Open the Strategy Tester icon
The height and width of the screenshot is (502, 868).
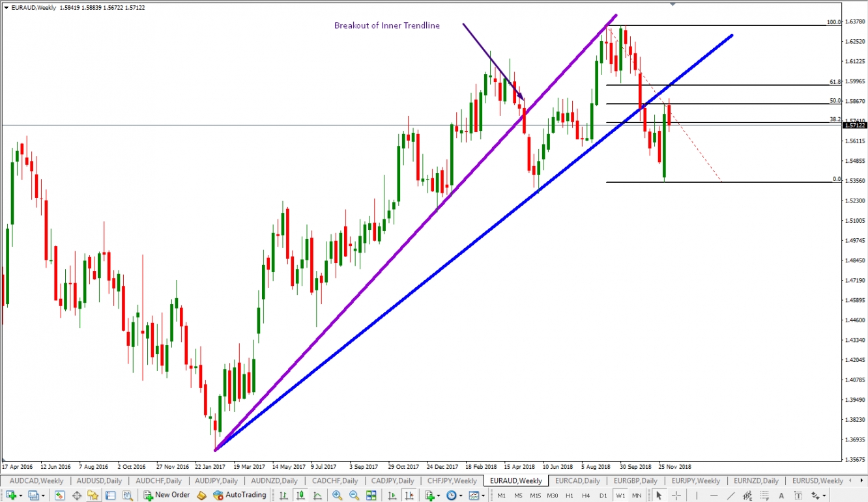tap(128, 495)
